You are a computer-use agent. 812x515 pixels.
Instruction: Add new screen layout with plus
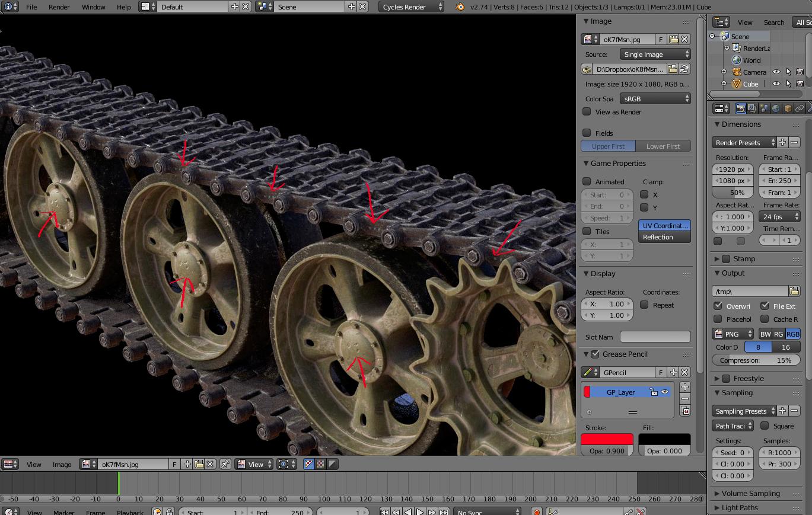pyautogui.click(x=235, y=7)
